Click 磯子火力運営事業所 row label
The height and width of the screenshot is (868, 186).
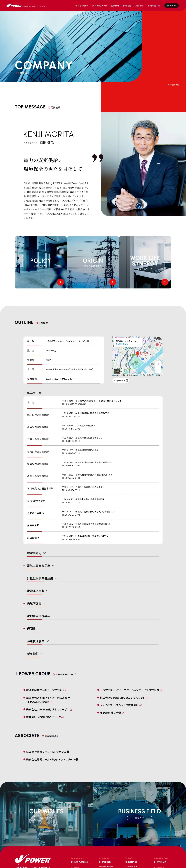point(38,415)
